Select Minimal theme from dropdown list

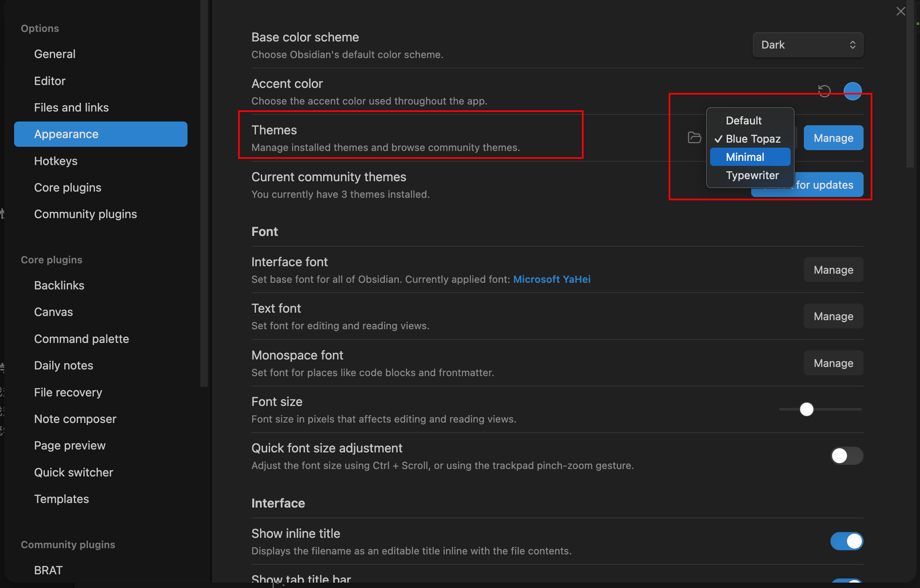(750, 157)
